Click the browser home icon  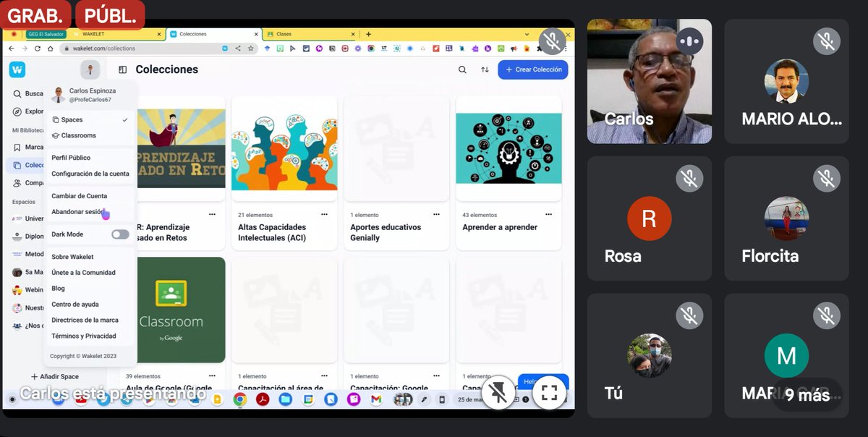[x=51, y=48]
